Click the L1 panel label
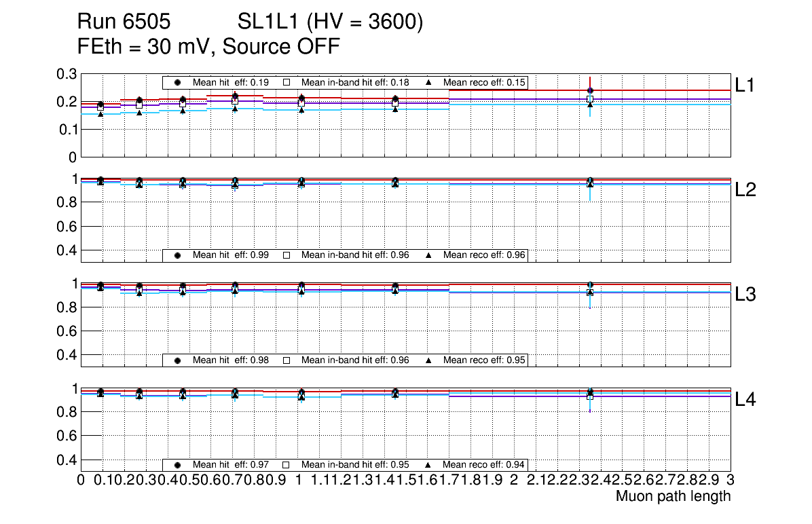This screenshot has width=812, height=524. click(745, 85)
